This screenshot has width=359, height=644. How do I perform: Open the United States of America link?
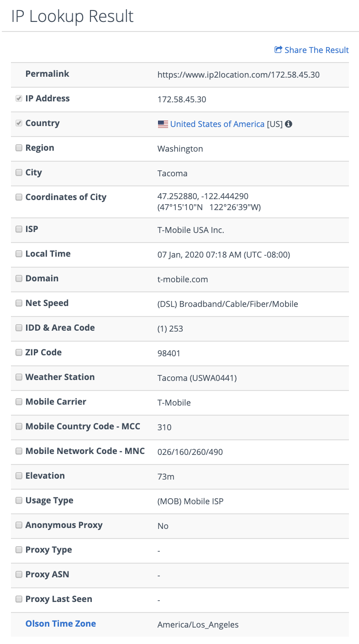pyautogui.click(x=217, y=124)
